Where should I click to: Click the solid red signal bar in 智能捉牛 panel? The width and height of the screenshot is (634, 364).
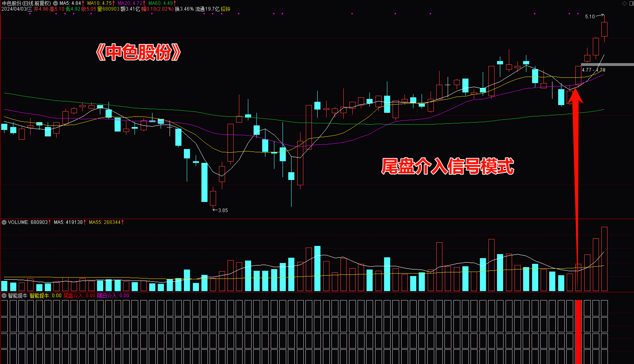point(578,332)
